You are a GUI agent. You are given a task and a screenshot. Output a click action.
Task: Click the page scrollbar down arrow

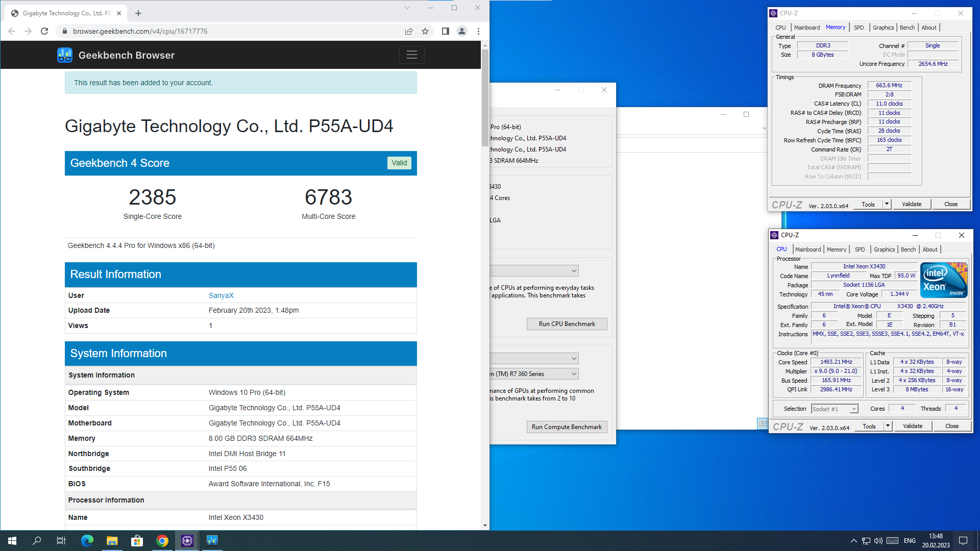tap(485, 525)
